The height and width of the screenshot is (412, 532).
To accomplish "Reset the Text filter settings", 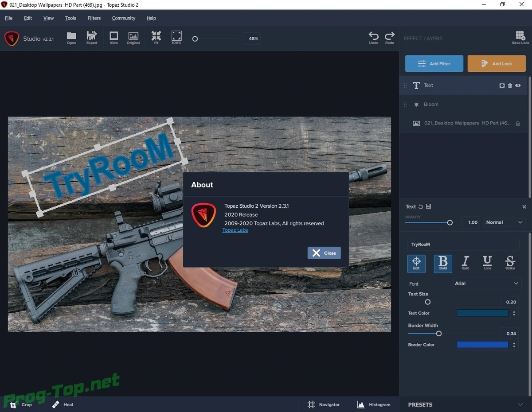I will [x=421, y=206].
